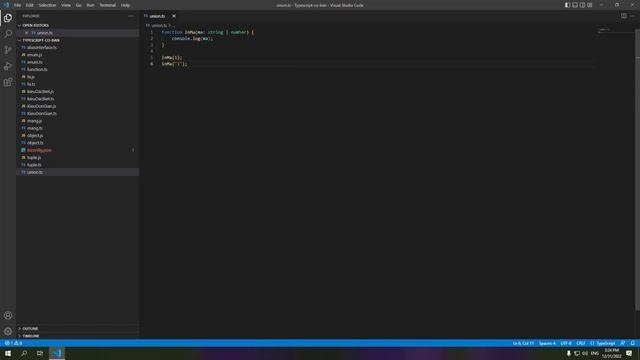Close union.ts in Open Editors list
640x360 pixels.
point(27,33)
